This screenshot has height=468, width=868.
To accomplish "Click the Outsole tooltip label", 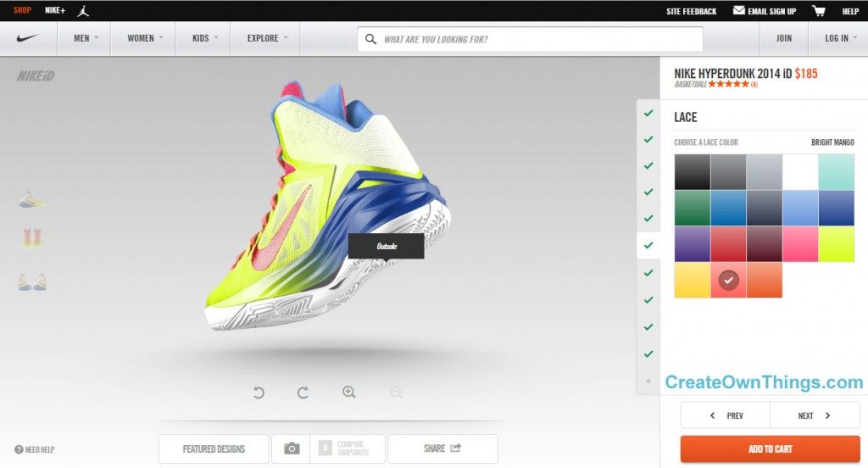I will (x=387, y=246).
